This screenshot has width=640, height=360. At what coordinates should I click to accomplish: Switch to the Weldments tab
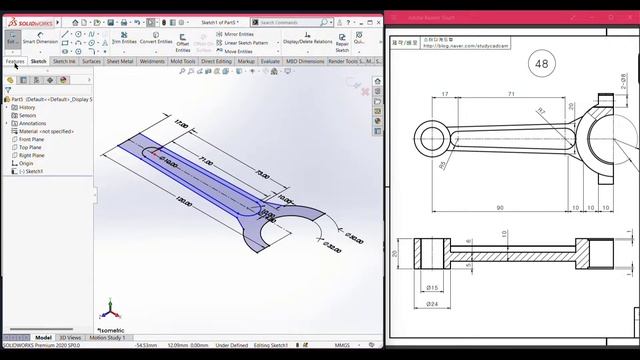(x=152, y=61)
